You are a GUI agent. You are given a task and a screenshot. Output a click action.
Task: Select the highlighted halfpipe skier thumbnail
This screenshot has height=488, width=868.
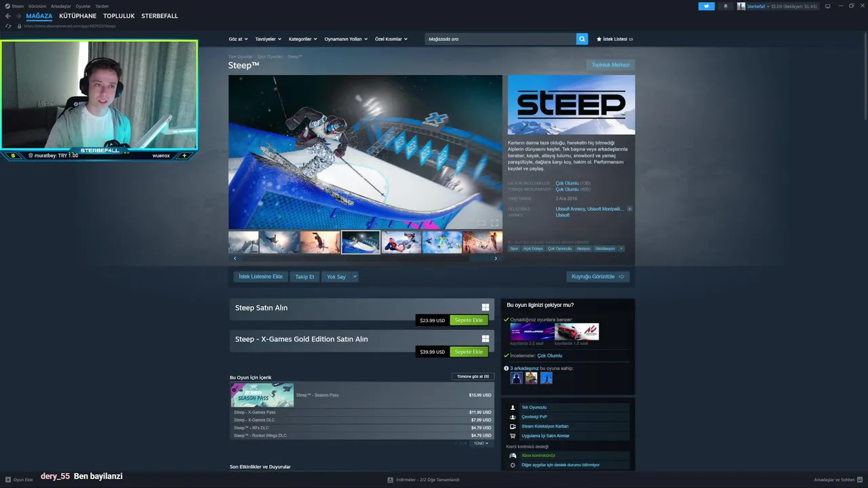tap(360, 242)
